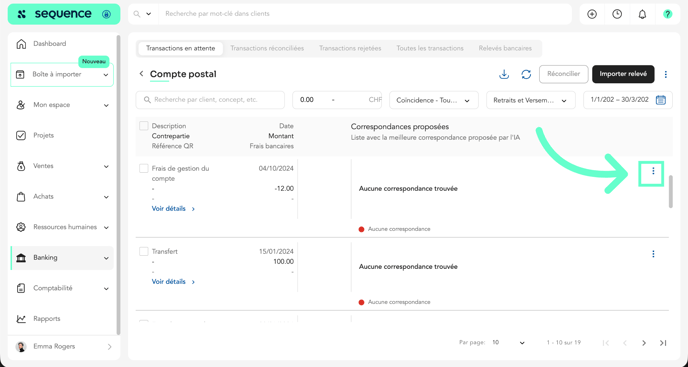Click the Réconcilier button

[x=563, y=74]
